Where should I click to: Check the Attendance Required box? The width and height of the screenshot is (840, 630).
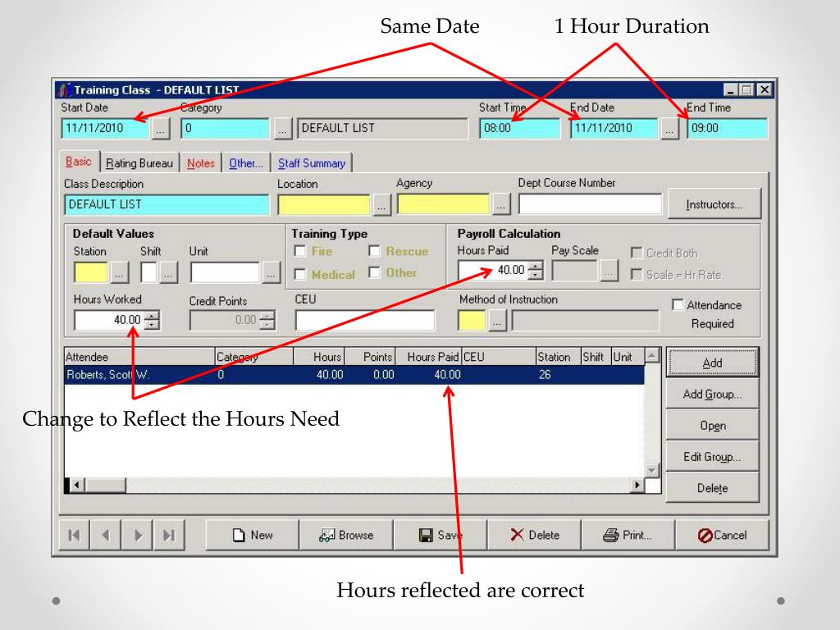pyautogui.click(x=677, y=305)
